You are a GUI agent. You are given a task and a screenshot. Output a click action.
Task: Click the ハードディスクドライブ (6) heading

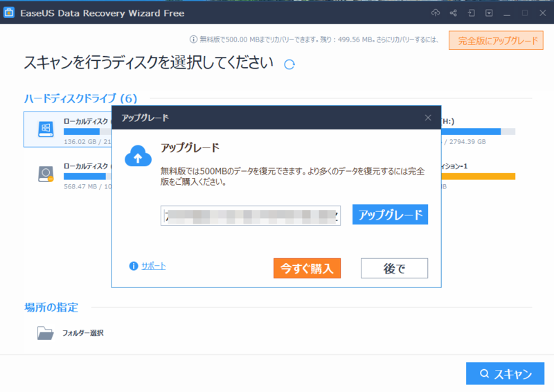(x=80, y=98)
